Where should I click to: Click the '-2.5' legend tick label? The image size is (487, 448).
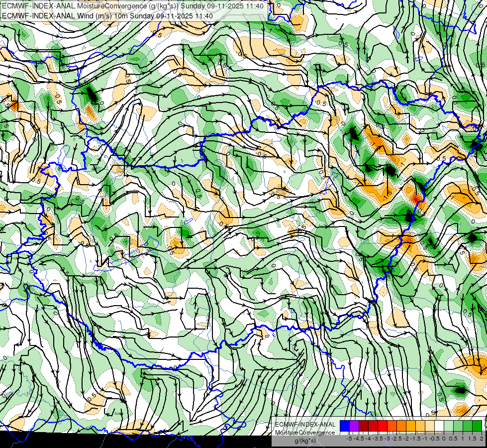[396, 439]
